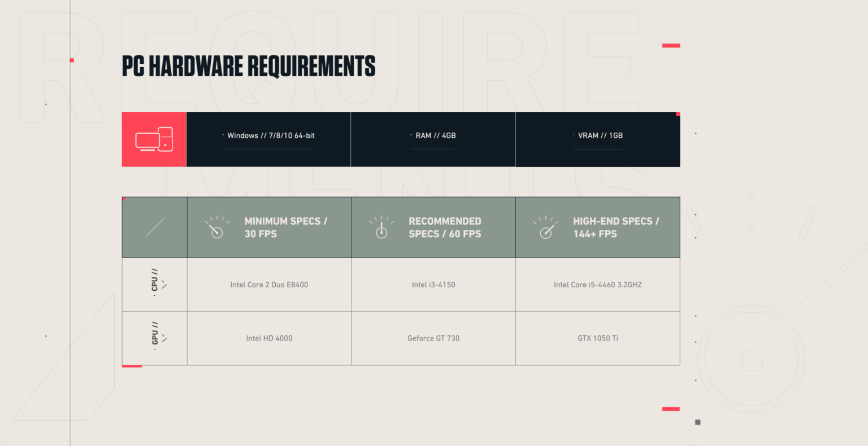This screenshot has width=868, height=446.
Task: Click the chevron beside the GPU label
Action: click(x=164, y=338)
